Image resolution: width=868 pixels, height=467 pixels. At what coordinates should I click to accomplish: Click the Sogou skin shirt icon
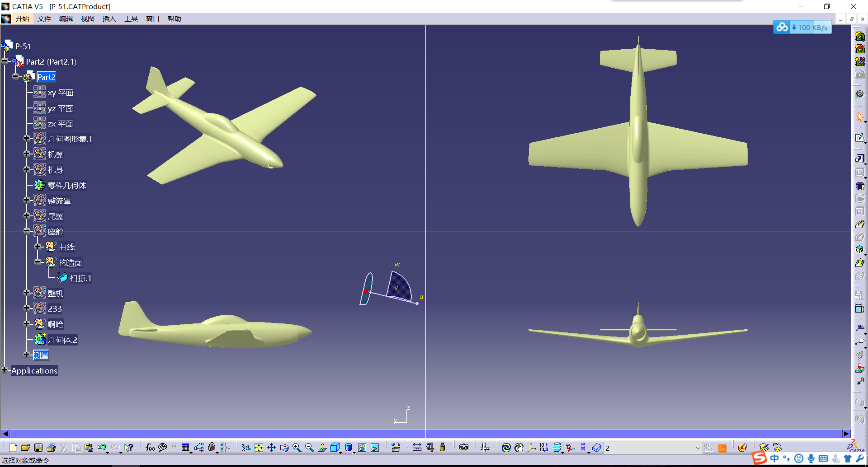tap(848, 459)
